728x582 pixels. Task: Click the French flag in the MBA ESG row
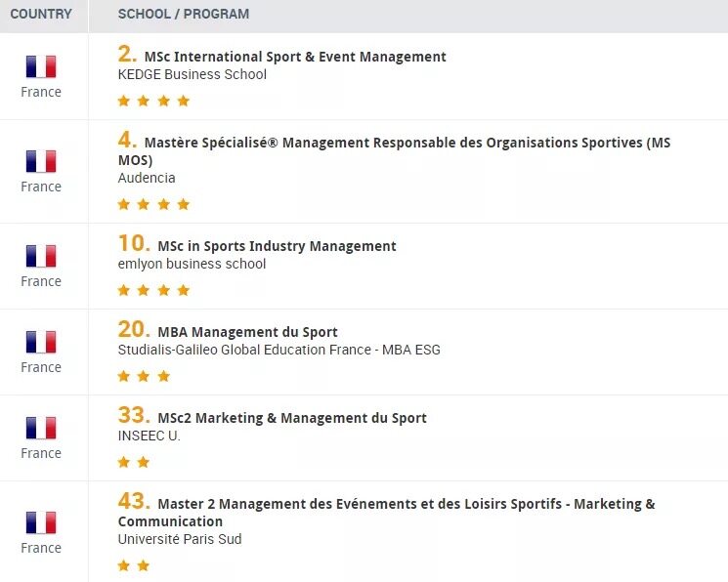tap(41, 342)
